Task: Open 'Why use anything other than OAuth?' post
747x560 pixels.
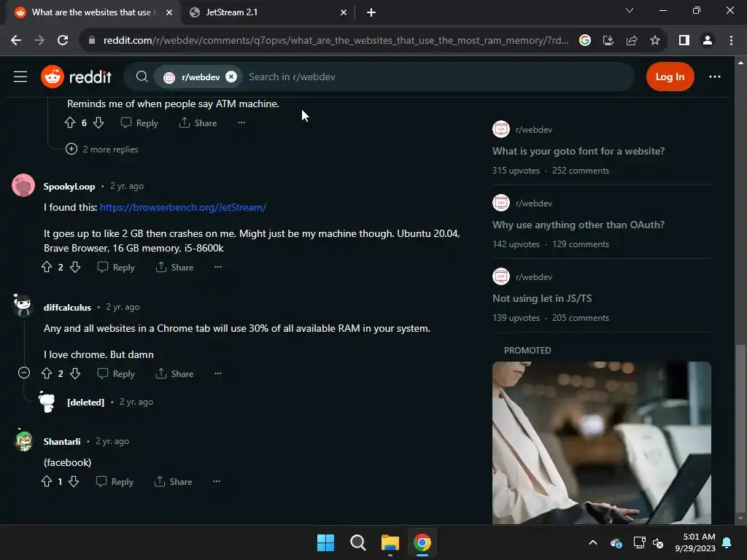Action: (x=578, y=225)
